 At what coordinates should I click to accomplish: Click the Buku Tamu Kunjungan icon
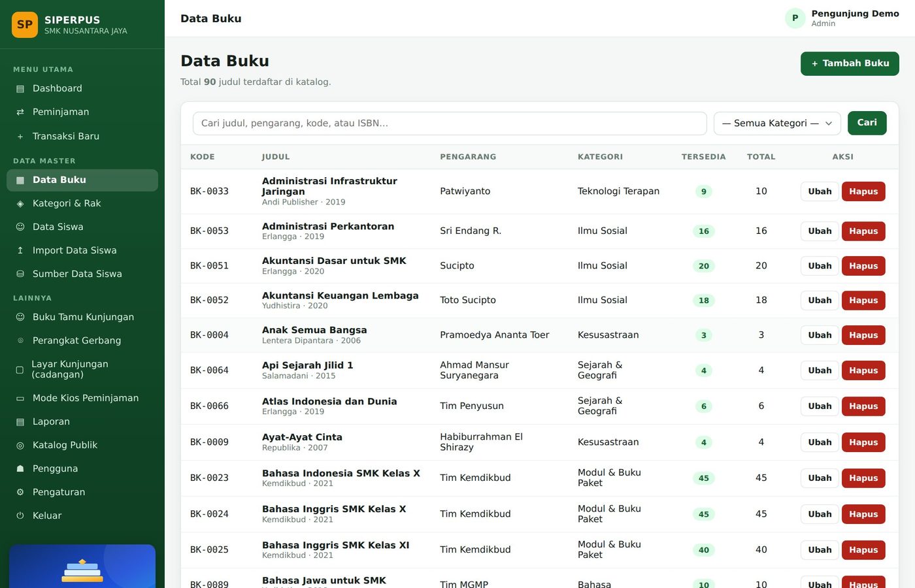click(x=20, y=318)
